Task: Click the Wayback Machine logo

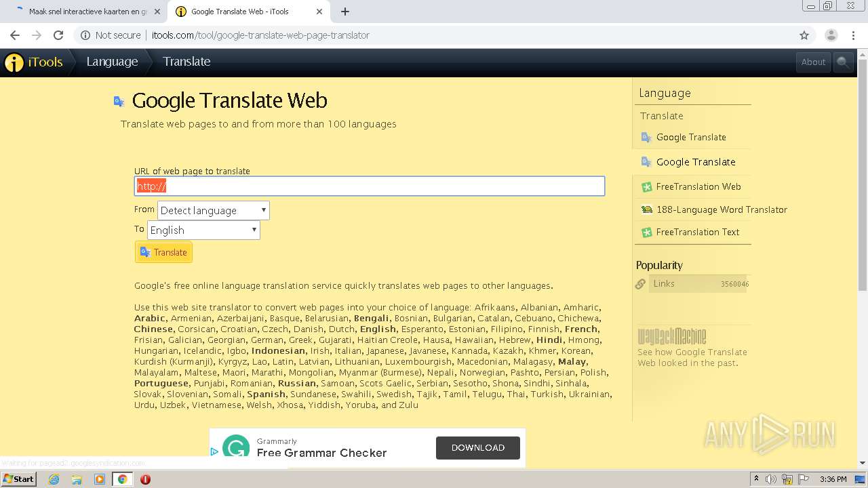Action: tap(671, 337)
